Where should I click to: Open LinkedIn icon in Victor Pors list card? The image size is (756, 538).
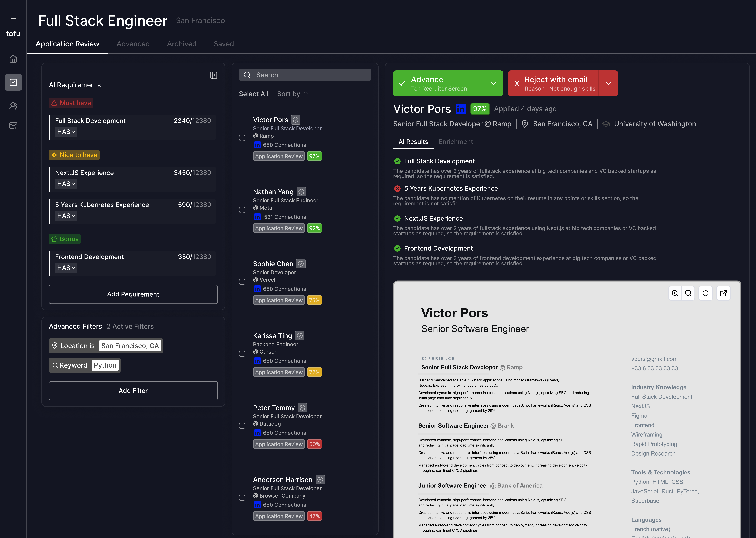[x=257, y=145]
